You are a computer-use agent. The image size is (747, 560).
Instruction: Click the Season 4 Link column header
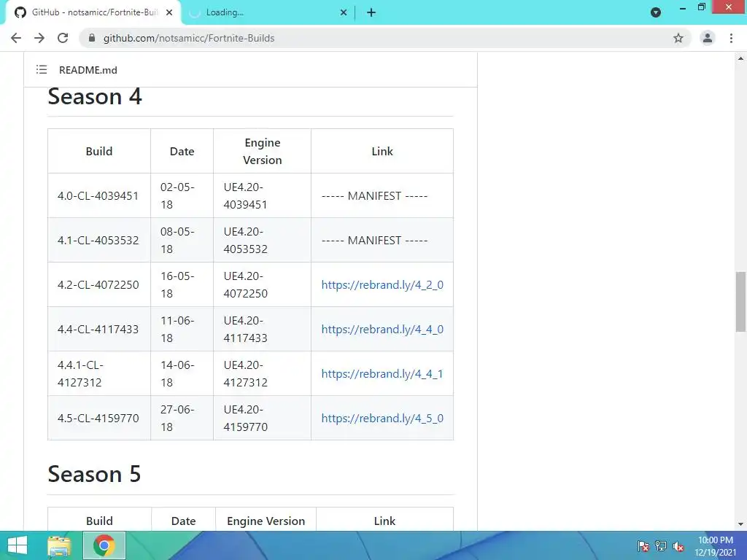382,152
